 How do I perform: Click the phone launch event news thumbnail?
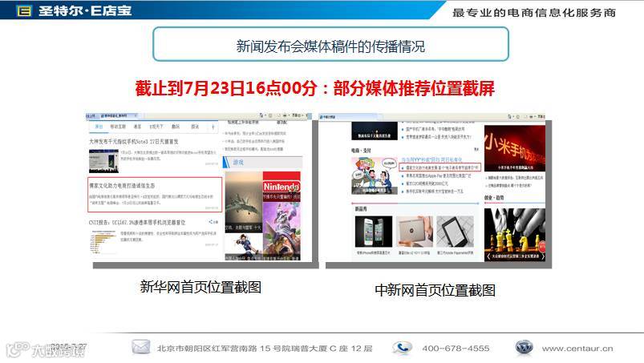(103, 161)
